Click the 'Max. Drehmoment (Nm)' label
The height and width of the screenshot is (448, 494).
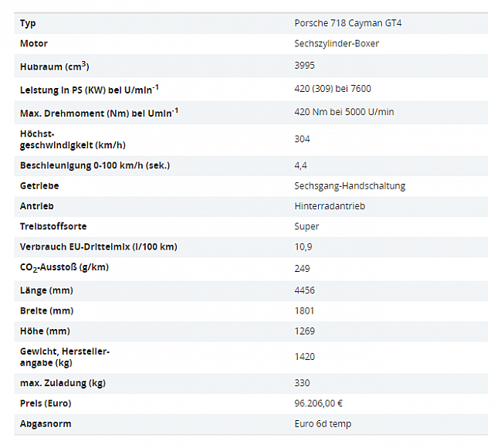point(99,113)
